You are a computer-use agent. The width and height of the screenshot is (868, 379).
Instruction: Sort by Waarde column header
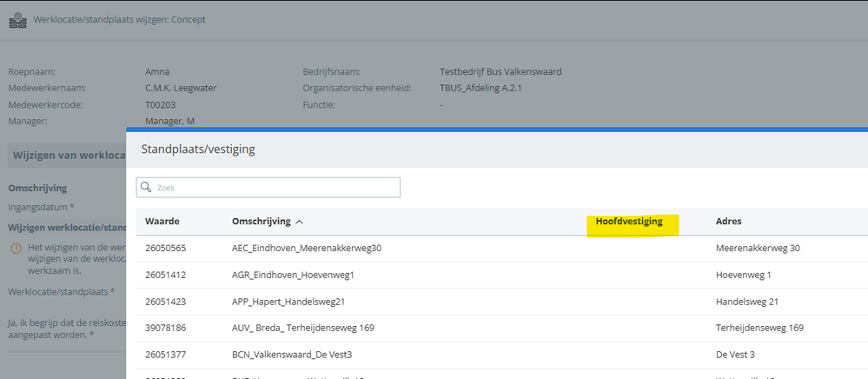162,221
